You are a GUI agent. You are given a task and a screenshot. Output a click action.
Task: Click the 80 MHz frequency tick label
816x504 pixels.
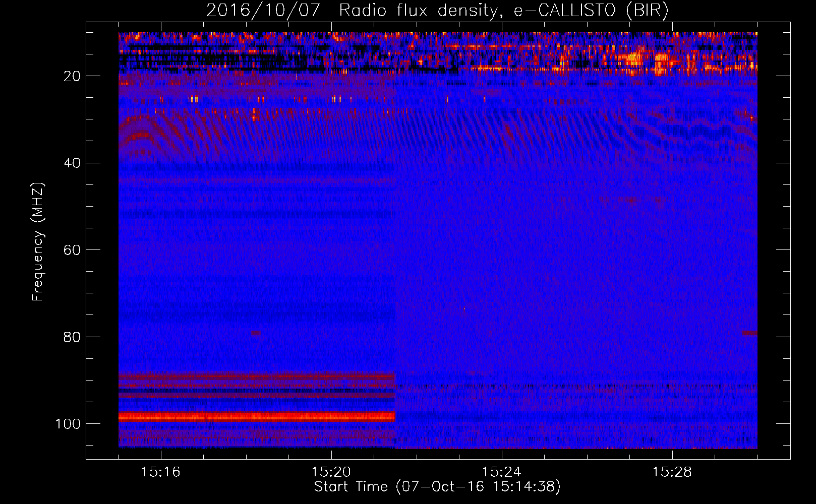pos(72,337)
